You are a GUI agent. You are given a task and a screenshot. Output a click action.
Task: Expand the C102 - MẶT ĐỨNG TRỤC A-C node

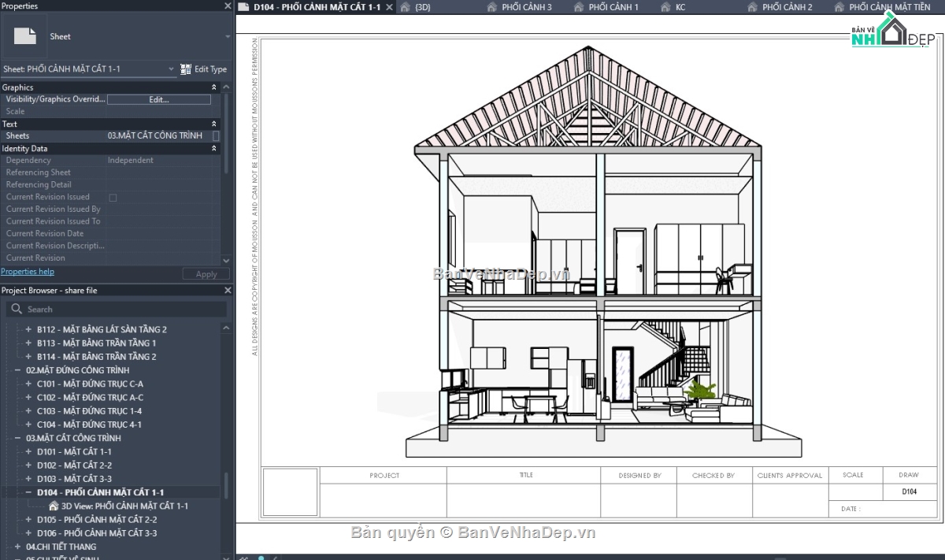[x=29, y=397]
